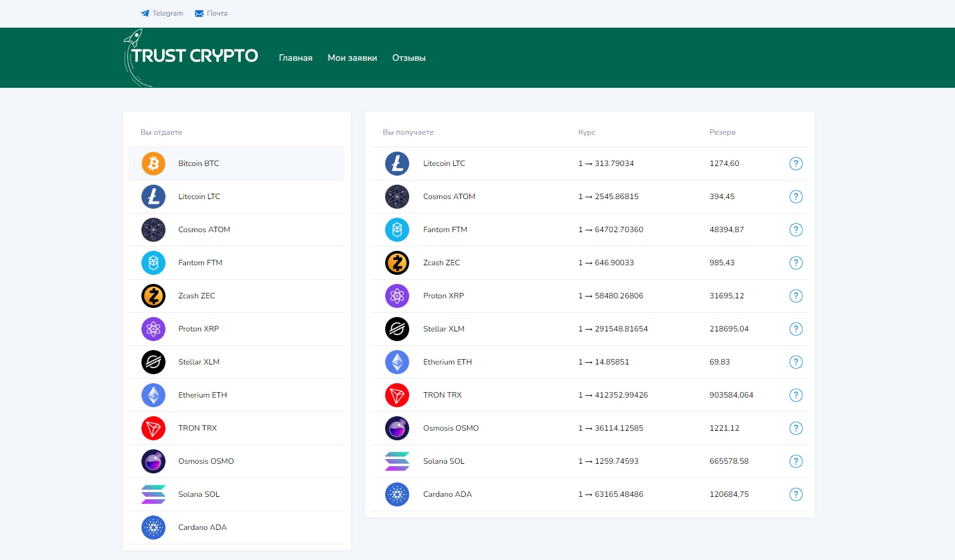Open help icon for Cosmos ATOM row
This screenshot has width=955, height=560.
pos(796,197)
